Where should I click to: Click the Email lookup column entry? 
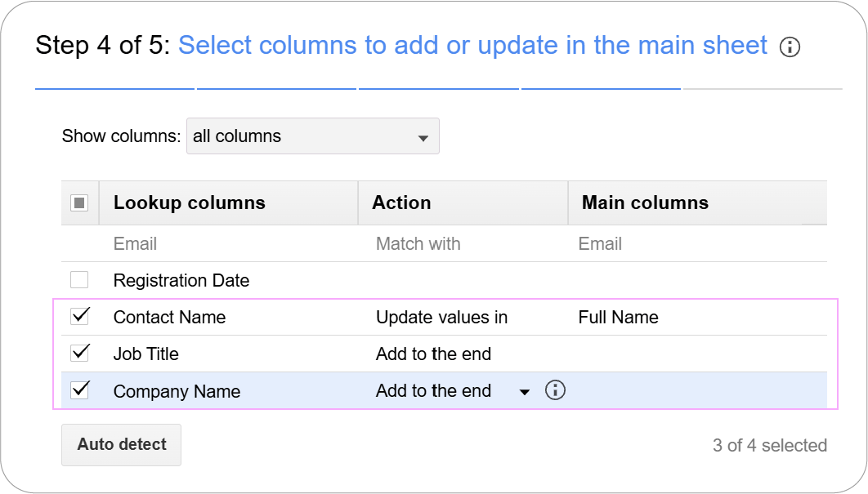coord(135,244)
